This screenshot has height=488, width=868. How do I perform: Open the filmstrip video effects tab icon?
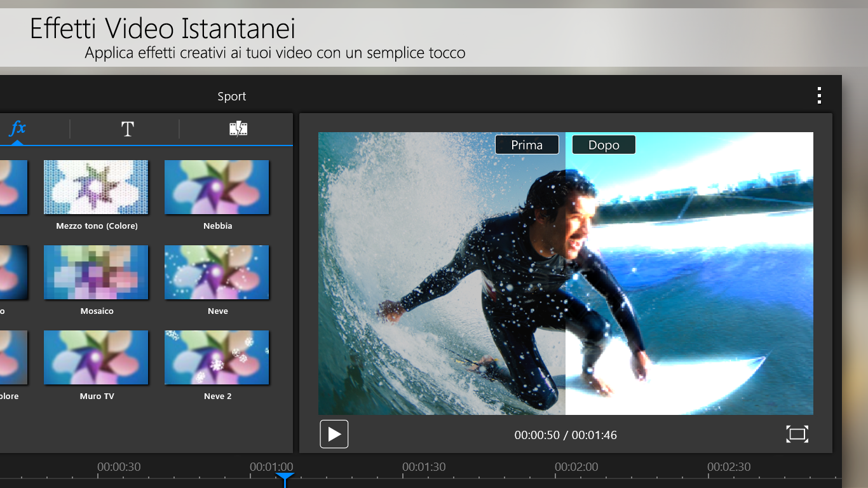(x=238, y=128)
